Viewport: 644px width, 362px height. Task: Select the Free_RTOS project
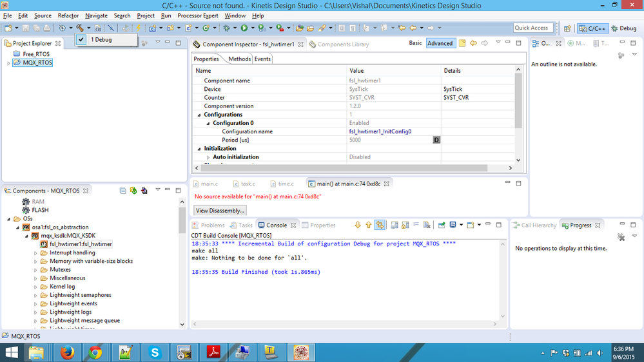pyautogui.click(x=31, y=53)
